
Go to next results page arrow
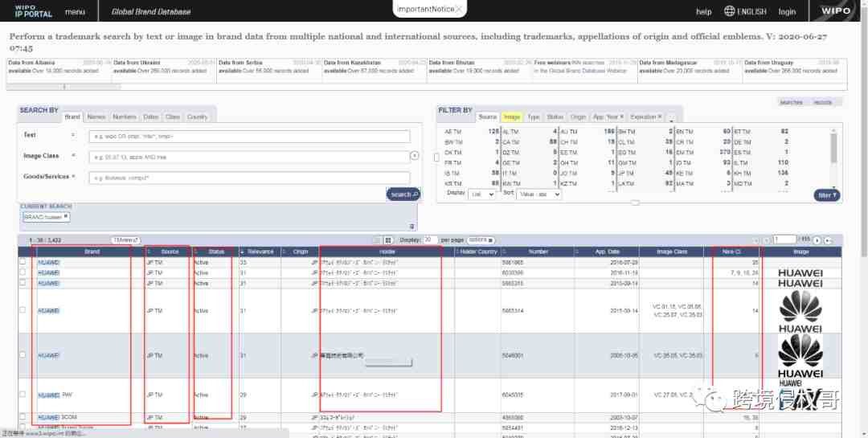[x=817, y=240]
